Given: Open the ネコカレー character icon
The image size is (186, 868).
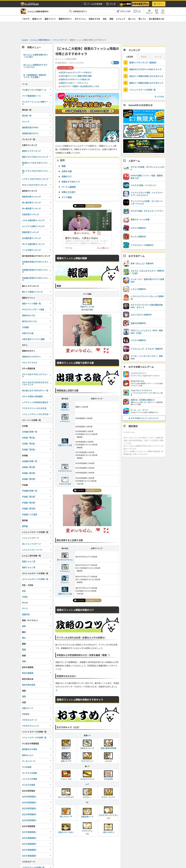Looking at the screenshot, I should point(87,792).
